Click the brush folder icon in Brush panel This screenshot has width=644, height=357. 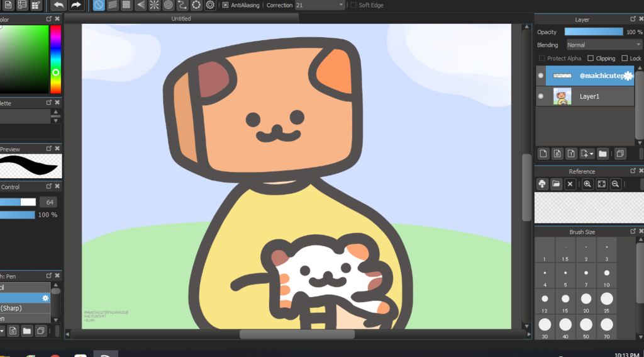tap(26, 331)
